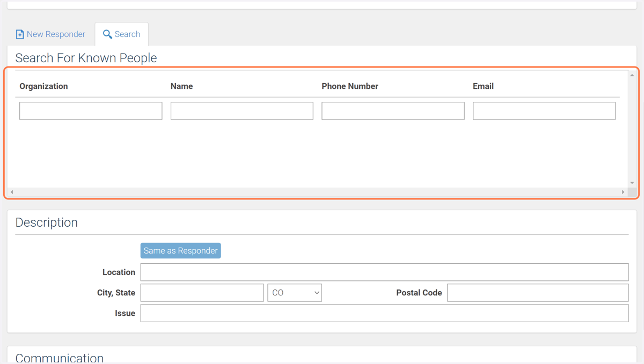Click the search grid scroll-right arrow
This screenshot has width=644, height=364.
(623, 192)
